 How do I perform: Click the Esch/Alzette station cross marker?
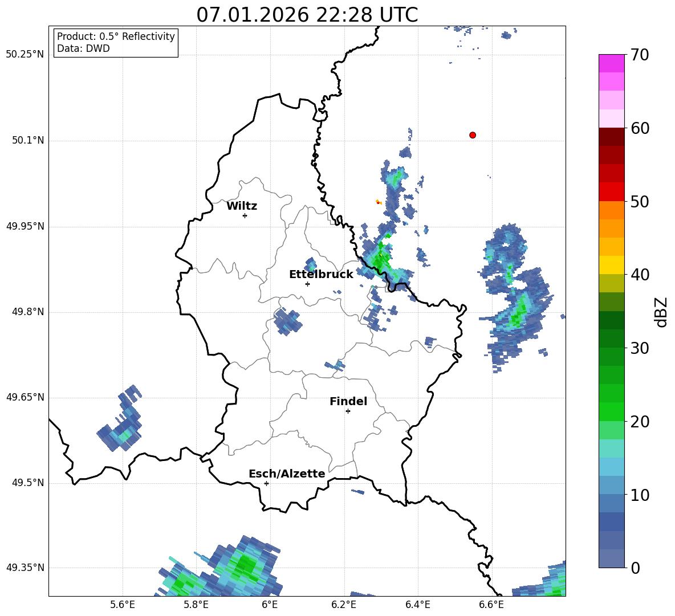266,483
